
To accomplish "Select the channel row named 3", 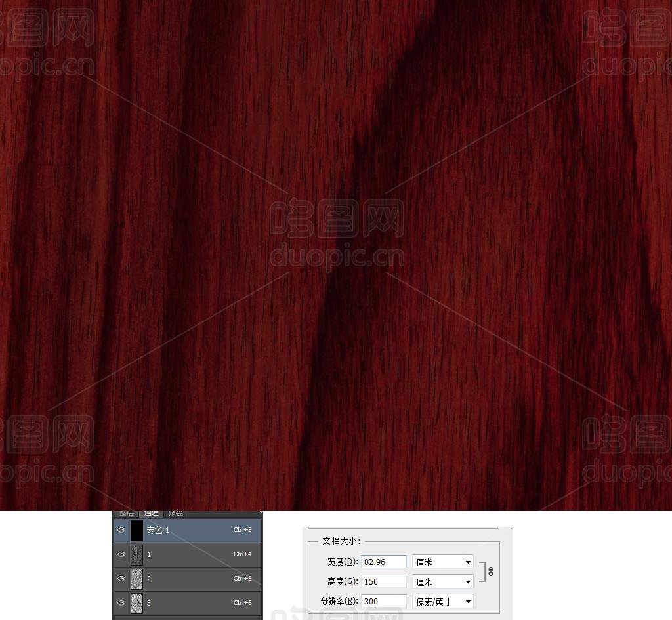I will [x=190, y=603].
